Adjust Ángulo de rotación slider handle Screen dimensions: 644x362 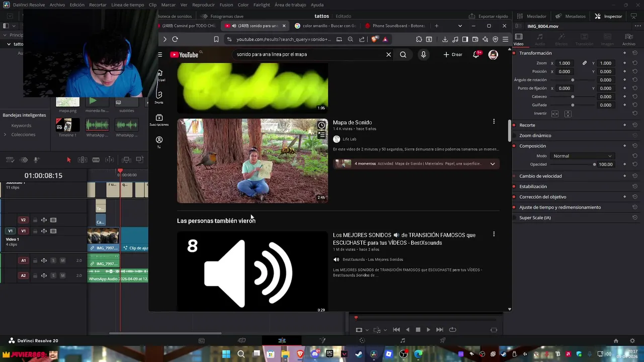[573, 80]
